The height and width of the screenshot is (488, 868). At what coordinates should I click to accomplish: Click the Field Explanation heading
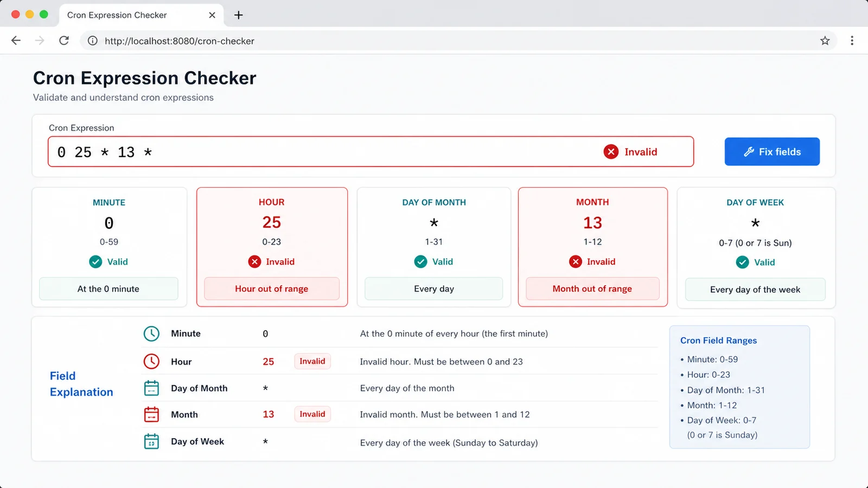[81, 384]
